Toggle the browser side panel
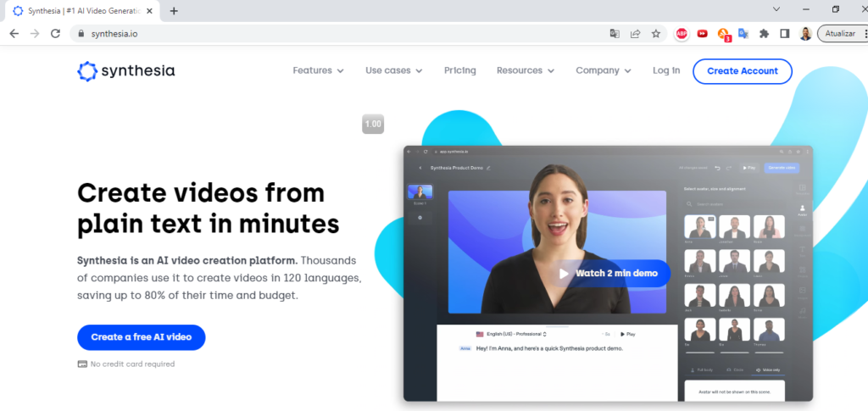The width and height of the screenshot is (868, 411). (x=784, y=34)
